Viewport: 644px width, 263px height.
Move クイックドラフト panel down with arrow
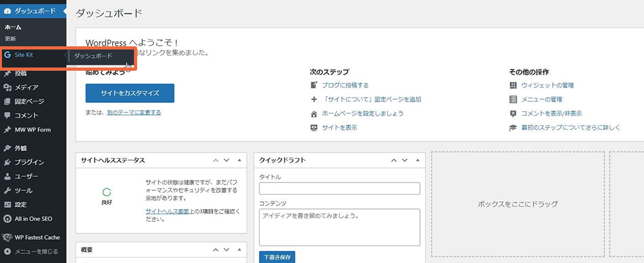pos(404,160)
